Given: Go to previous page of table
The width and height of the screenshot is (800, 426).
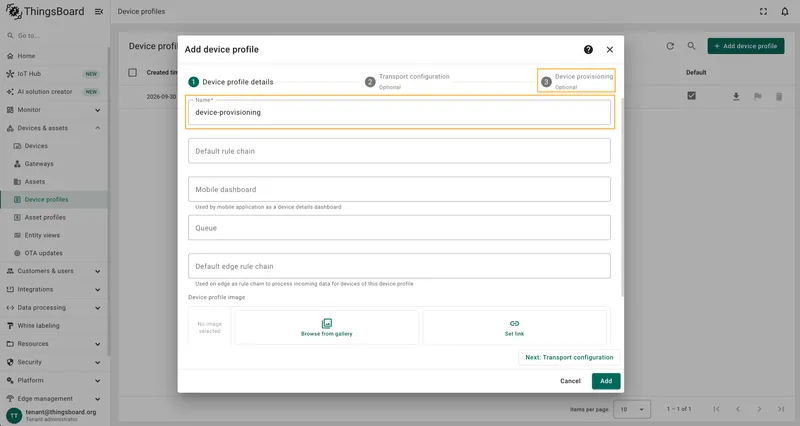Looking at the screenshot, I should point(738,409).
